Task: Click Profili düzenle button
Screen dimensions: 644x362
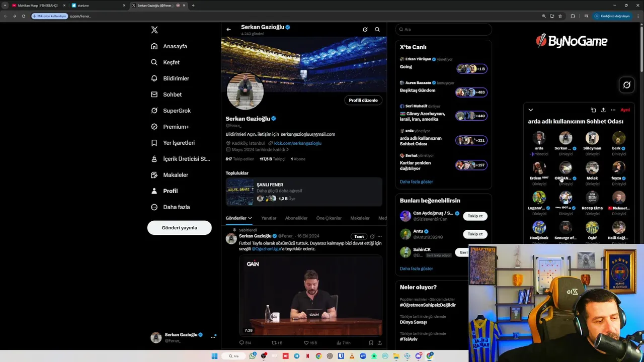Action: coord(363,100)
